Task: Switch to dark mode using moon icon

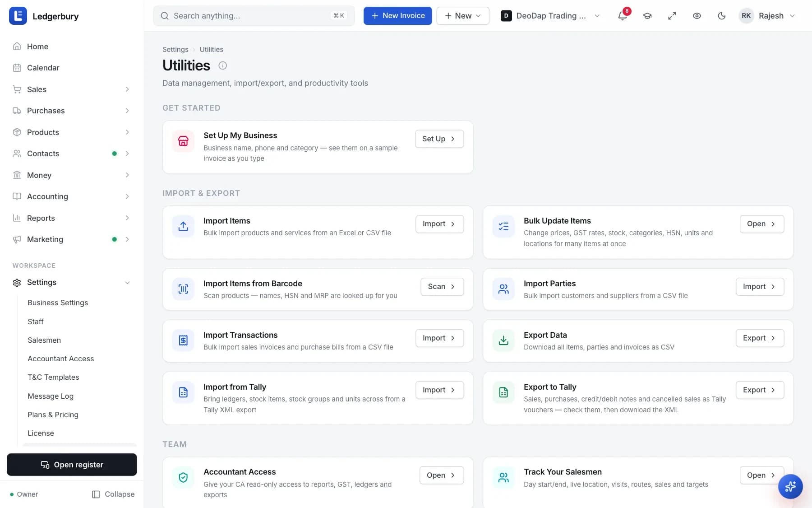Action: click(x=722, y=16)
